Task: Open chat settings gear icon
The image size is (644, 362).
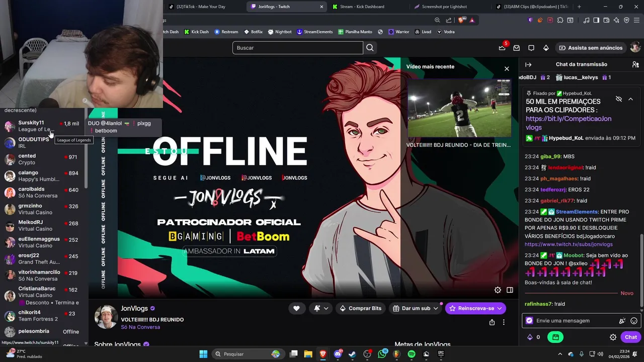Action: coord(613,337)
